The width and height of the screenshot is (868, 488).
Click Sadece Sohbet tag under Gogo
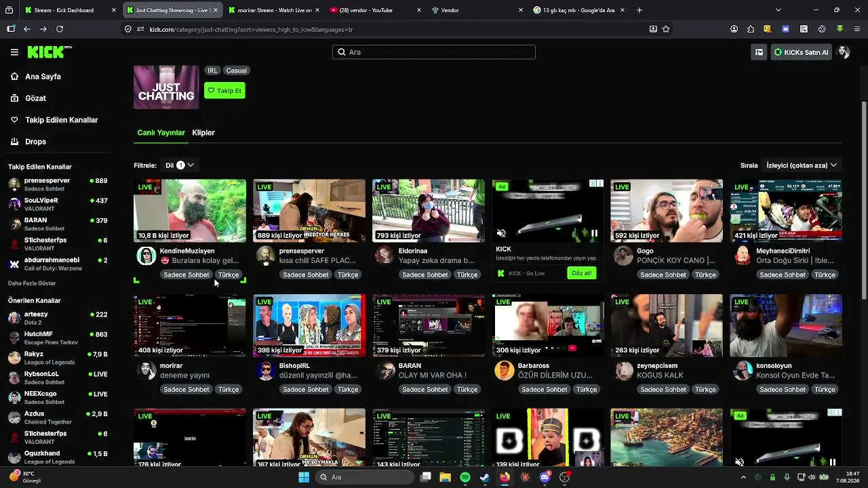(663, 275)
